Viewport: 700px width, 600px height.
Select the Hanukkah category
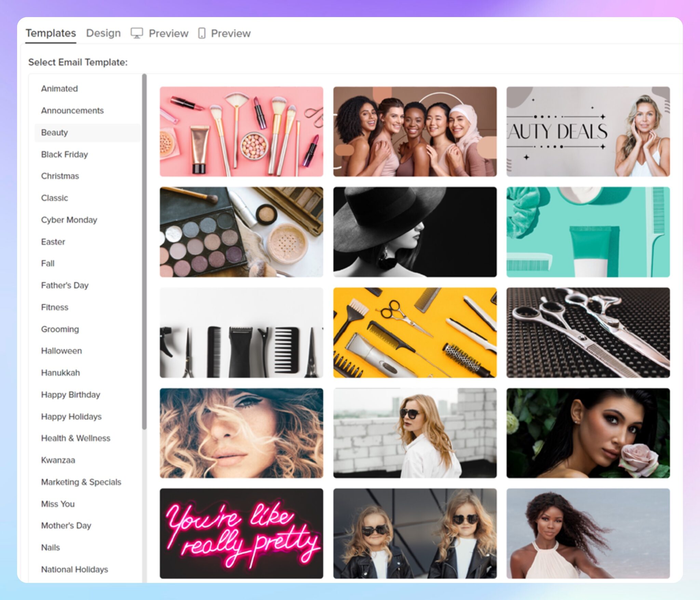tap(60, 373)
